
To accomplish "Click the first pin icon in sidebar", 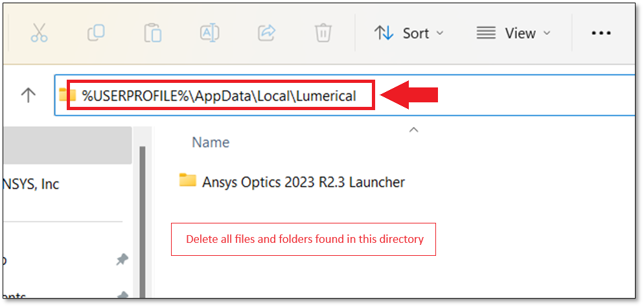I will [122, 259].
